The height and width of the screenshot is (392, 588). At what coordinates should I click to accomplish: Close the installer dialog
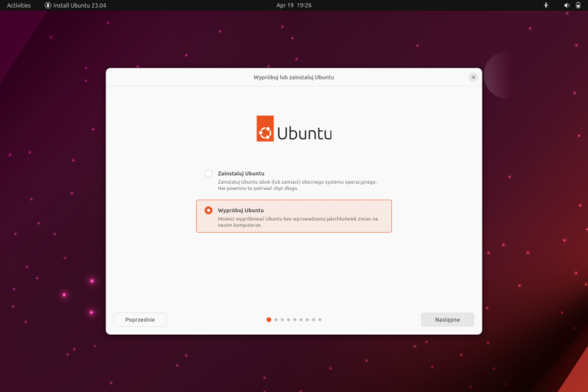(473, 77)
